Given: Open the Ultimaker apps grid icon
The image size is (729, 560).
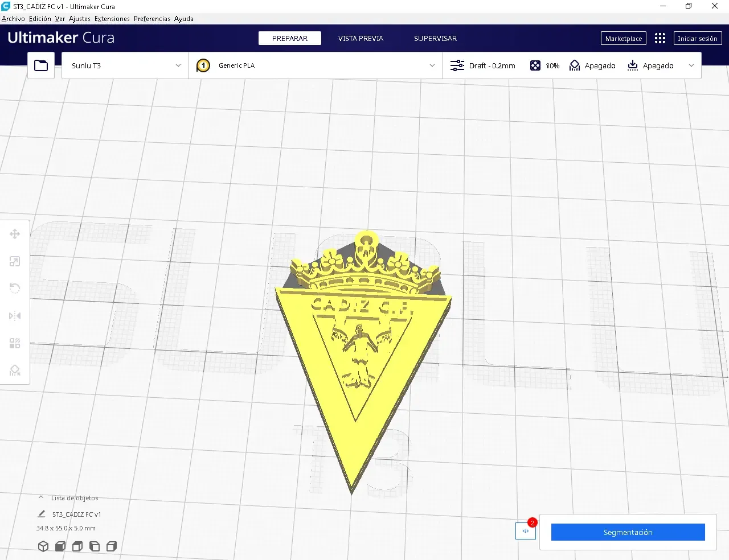Looking at the screenshot, I should [660, 38].
